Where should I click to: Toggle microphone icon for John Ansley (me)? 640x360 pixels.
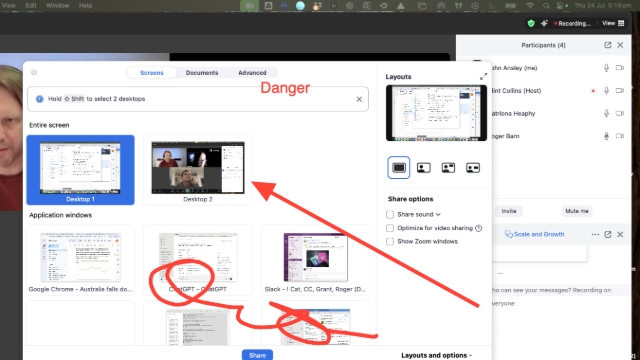606,68
